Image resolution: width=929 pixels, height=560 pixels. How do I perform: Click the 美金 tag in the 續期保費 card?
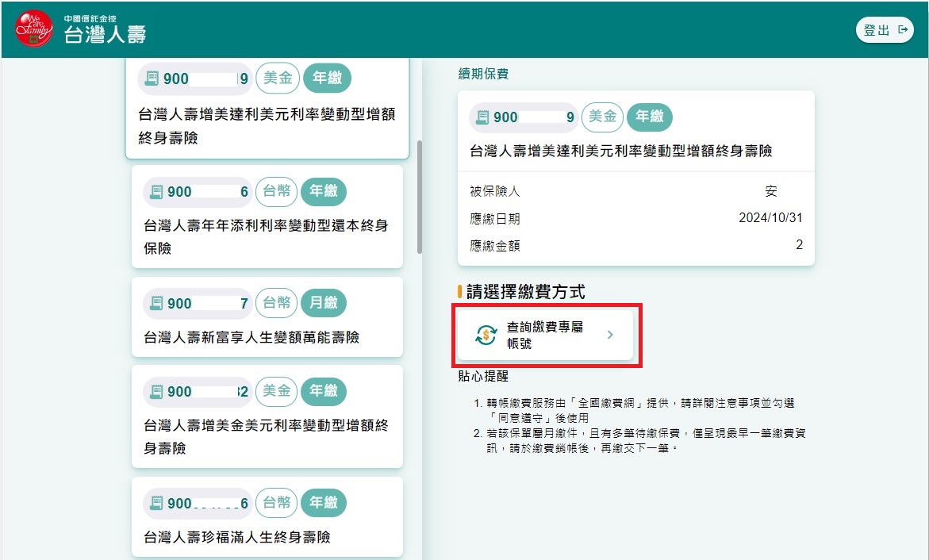(603, 117)
